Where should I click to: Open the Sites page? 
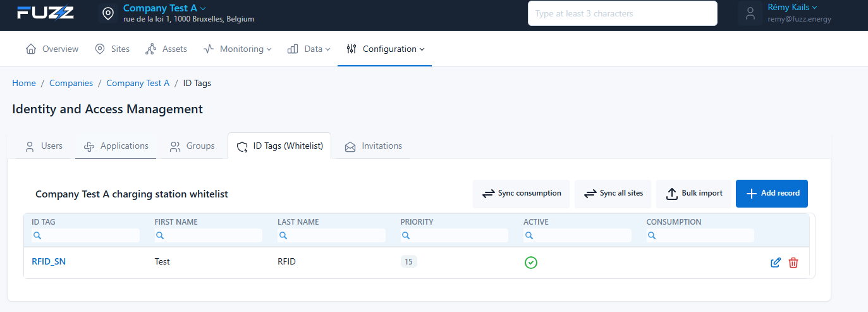click(x=112, y=49)
